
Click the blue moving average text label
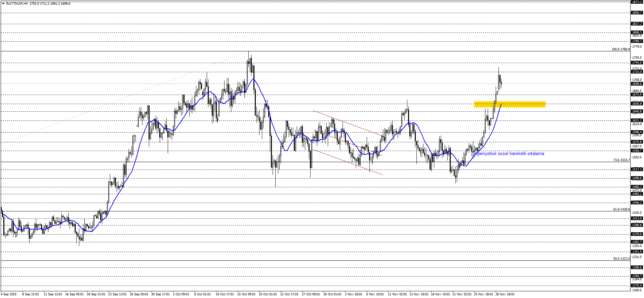pyautogui.click(x=510, y=154)
